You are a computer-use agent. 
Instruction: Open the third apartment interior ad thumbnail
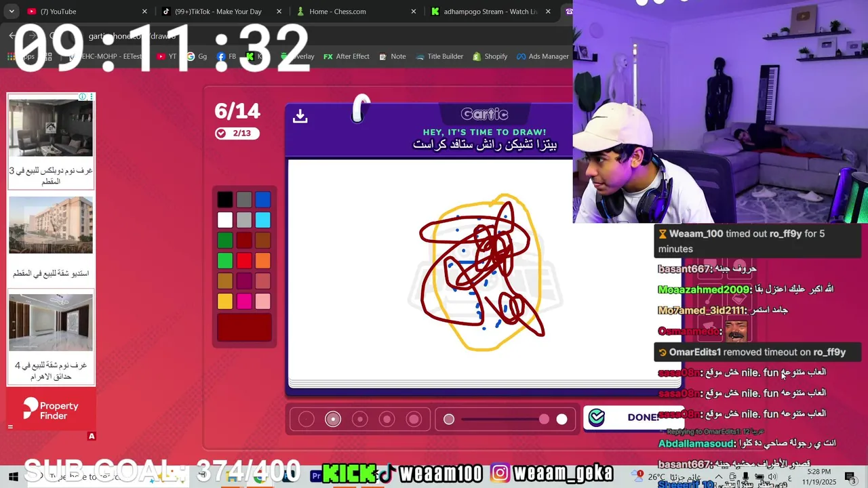tap(51, 323)
